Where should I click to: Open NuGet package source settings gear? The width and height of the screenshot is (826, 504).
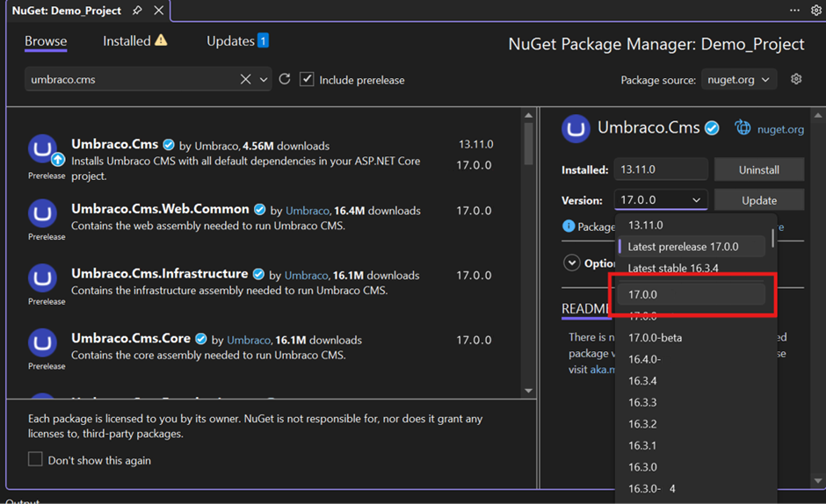[x=796, y=79]
